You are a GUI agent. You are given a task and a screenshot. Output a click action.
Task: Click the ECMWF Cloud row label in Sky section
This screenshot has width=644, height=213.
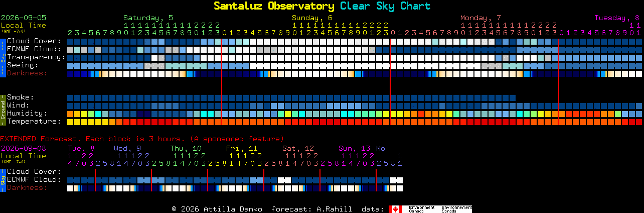point(34,49)
